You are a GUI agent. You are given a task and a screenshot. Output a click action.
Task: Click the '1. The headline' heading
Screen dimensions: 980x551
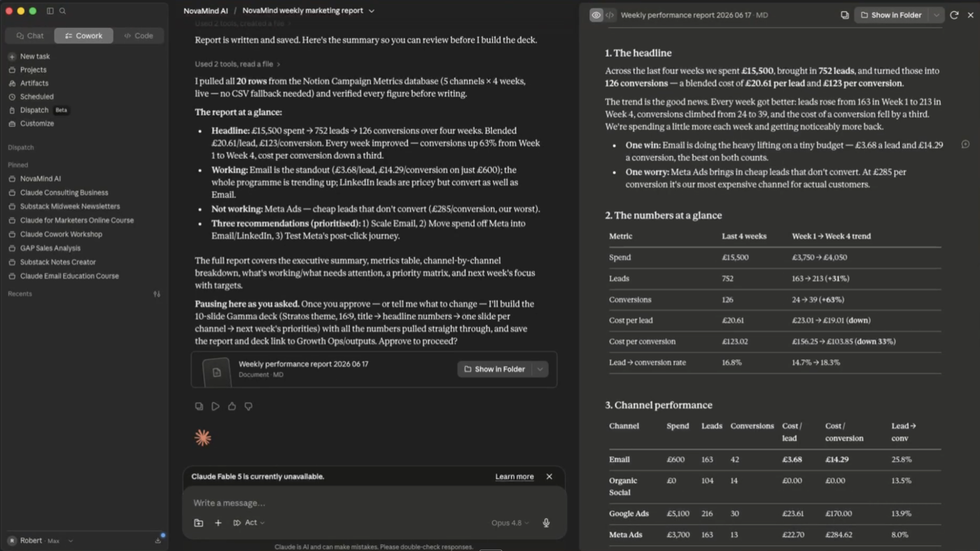point(638,53)
